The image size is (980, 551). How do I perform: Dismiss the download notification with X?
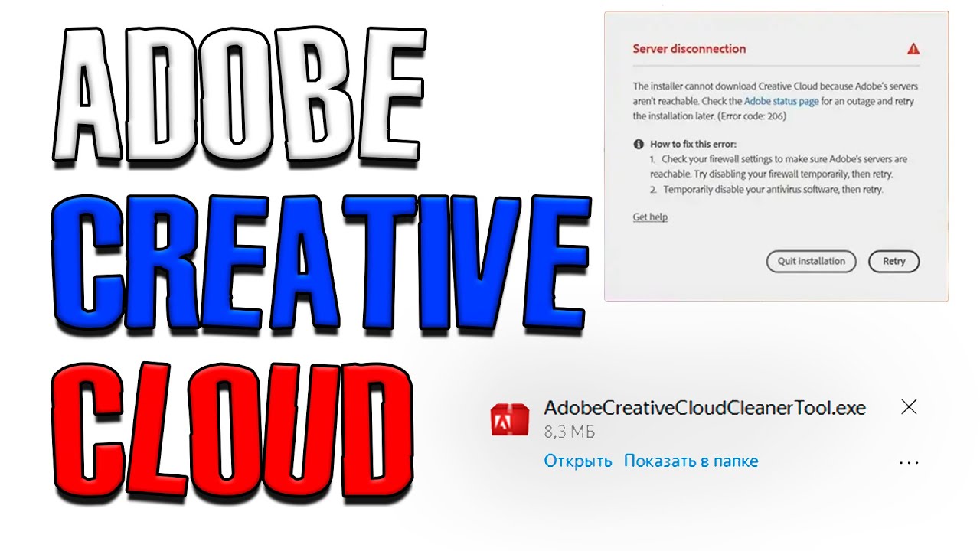[909, 407]
